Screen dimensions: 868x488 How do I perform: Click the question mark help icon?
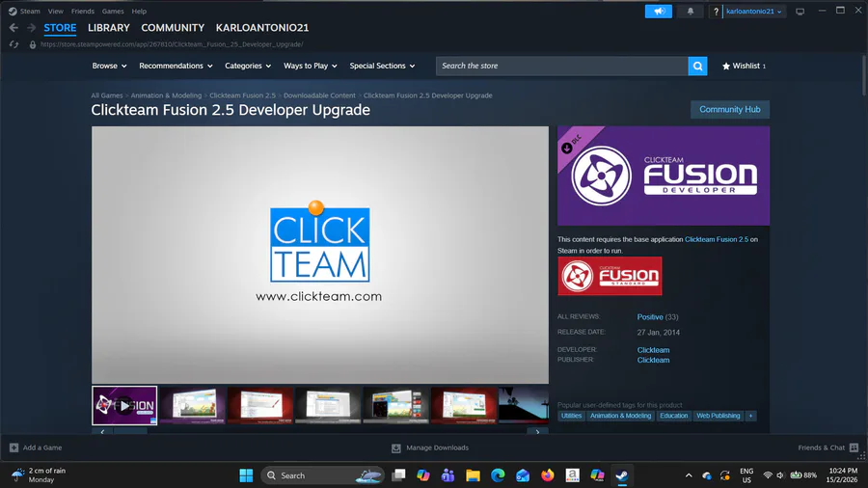716,11
